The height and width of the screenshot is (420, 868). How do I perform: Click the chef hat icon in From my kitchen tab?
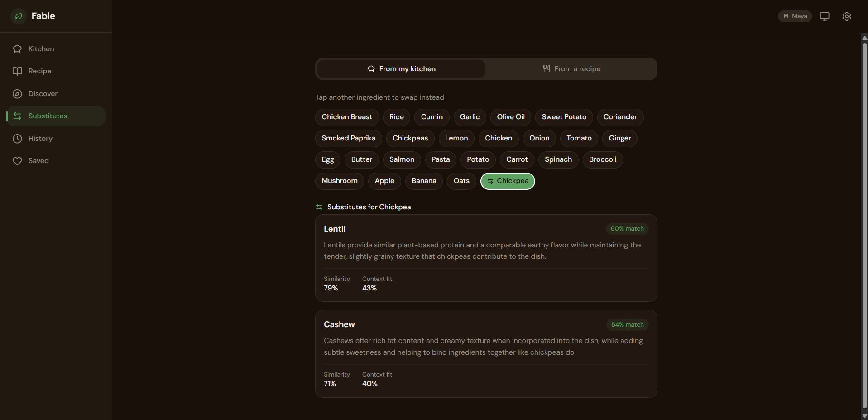click(x=371, y=69)
